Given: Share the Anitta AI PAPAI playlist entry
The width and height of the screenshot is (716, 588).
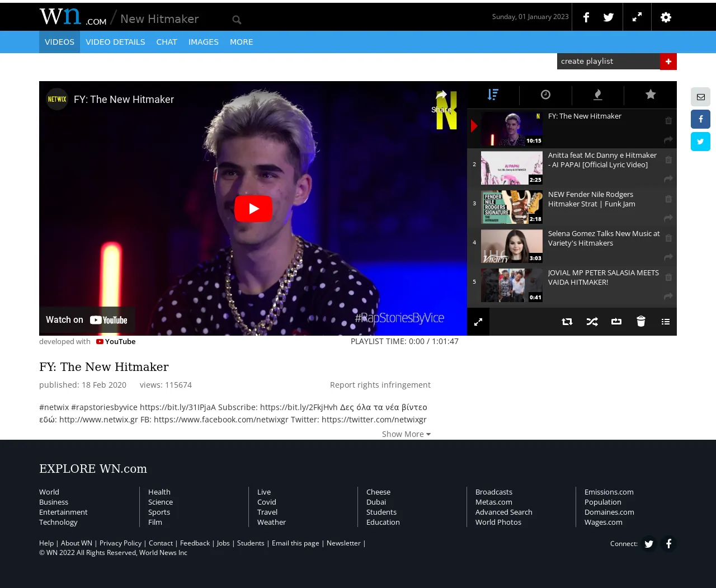Looking at the screenshot, I should point(668,179).
